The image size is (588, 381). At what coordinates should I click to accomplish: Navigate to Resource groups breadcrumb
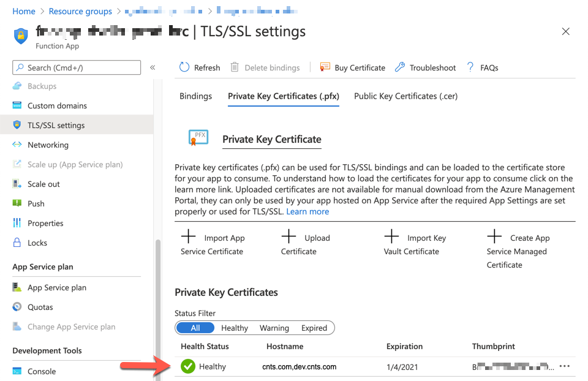tap(80, 11)
